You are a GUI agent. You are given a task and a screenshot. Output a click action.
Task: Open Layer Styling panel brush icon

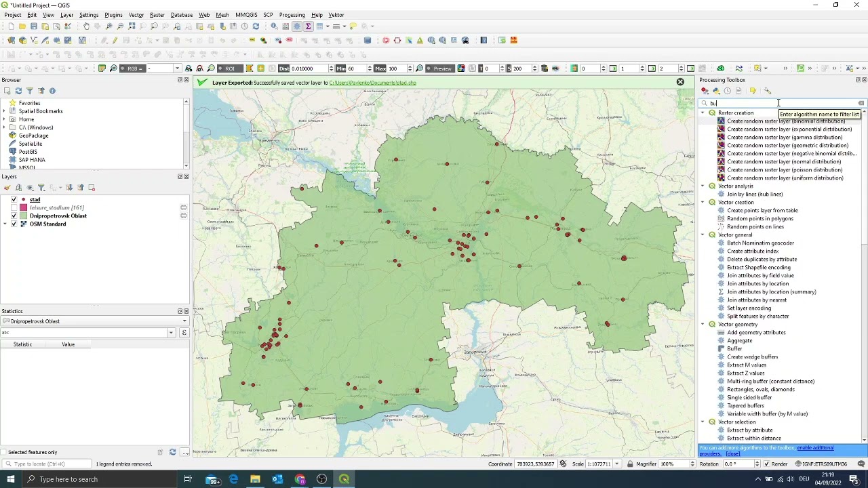coord(7,188)
